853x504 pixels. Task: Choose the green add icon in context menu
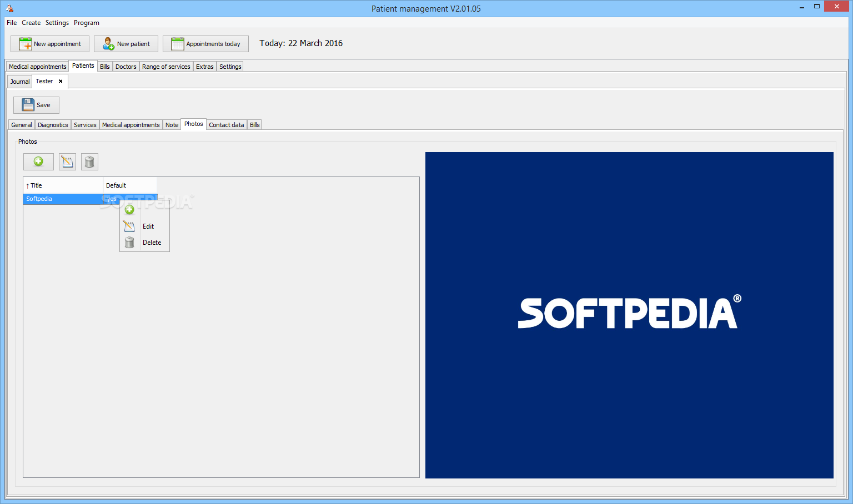coord(129,210)
